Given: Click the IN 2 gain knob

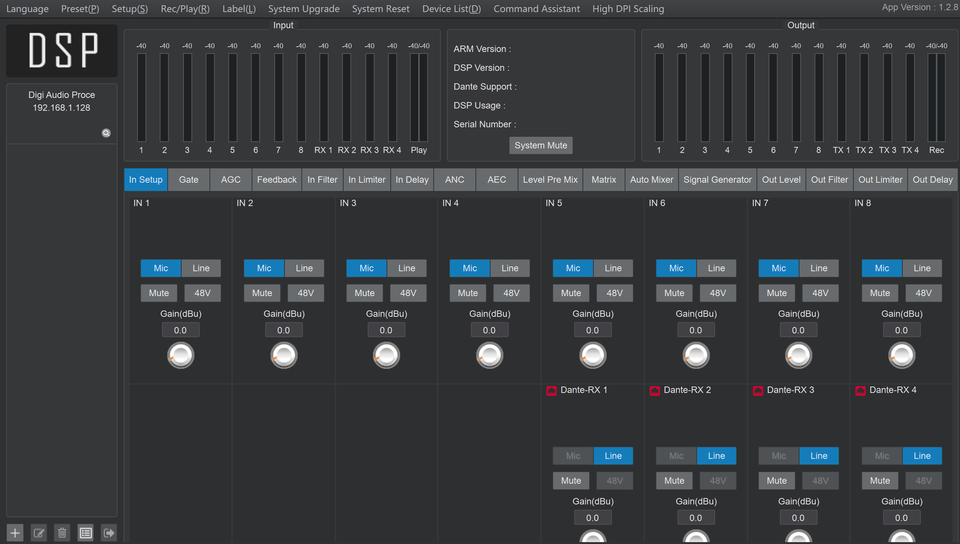Looking at the screenshot, I should click(284, 355).
